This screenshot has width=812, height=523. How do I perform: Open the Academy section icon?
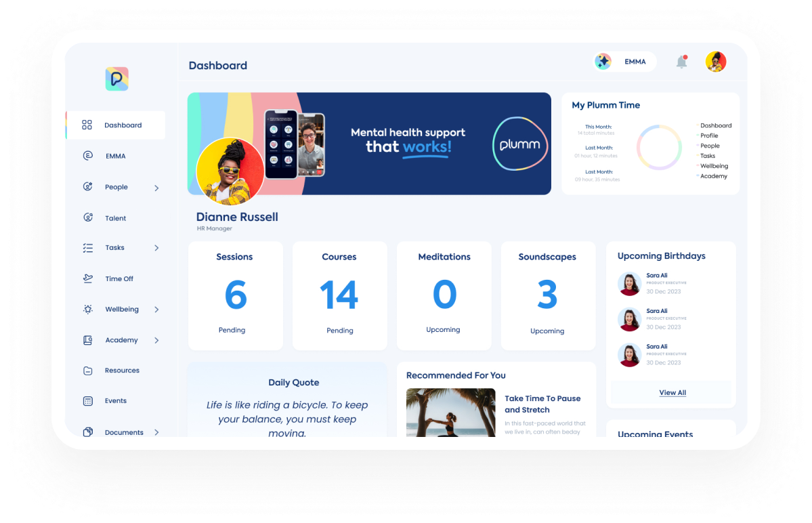click(87, 339)
